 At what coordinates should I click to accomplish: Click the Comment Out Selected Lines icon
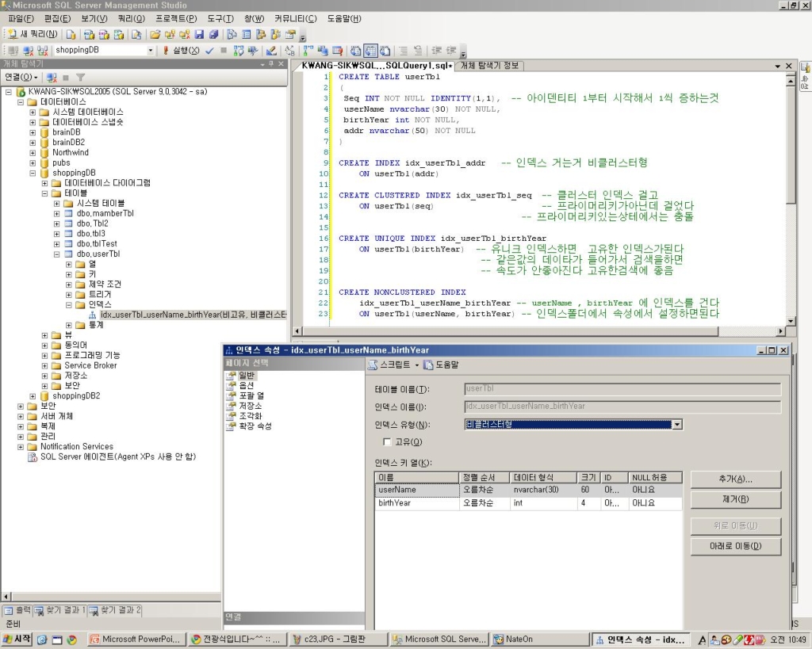404,50
